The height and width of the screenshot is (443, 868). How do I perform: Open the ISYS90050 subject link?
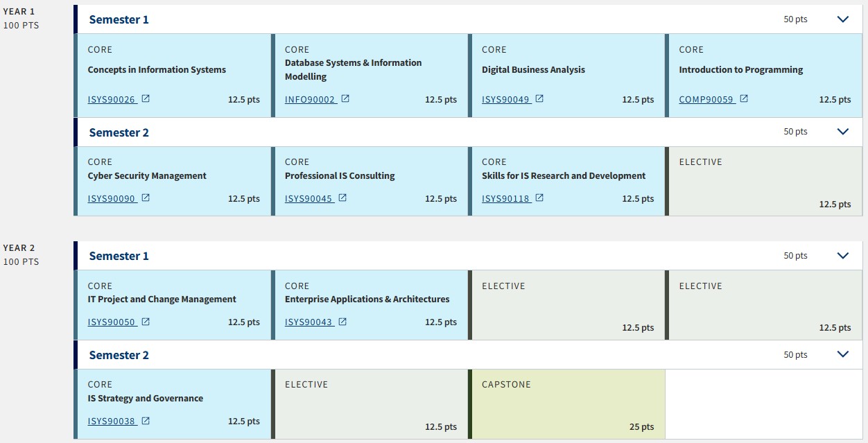click(x=112, y=322)
